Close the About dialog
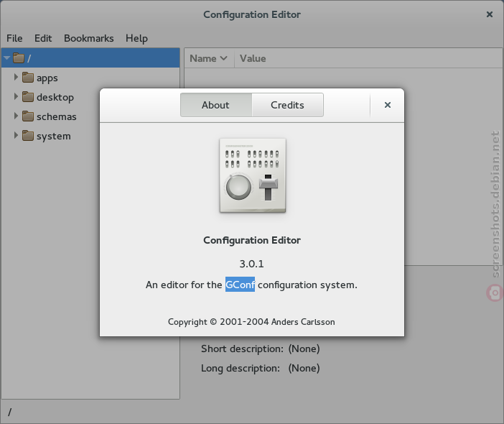504x424 pixels. (x=388, y=105)
